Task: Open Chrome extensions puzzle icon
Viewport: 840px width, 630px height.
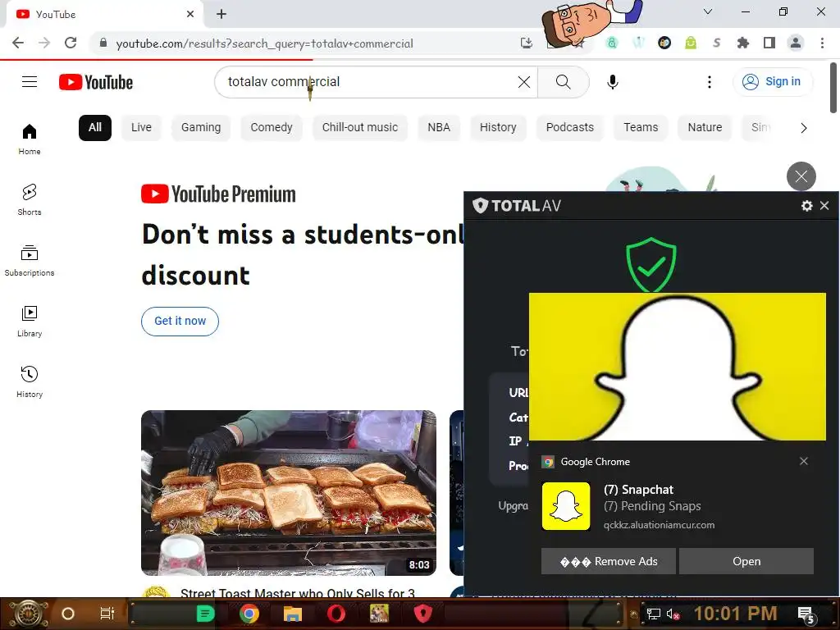Action: pyautogui.click(x=742, y=43)
